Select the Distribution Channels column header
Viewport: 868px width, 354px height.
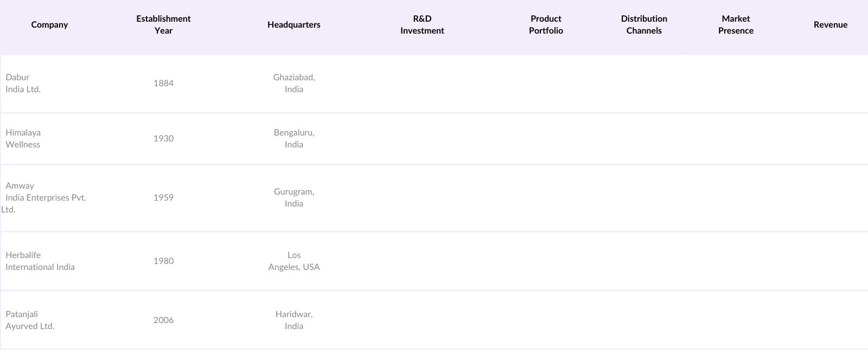pyautogui.click(x=644, y=25)
